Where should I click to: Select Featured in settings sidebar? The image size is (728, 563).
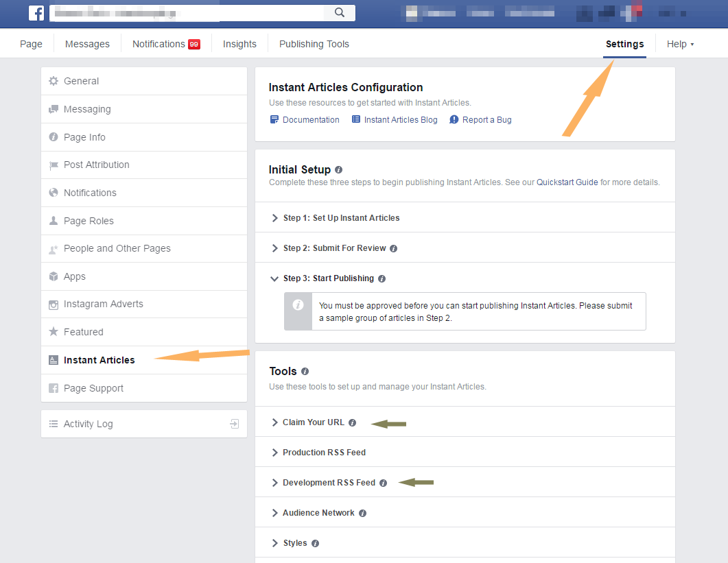(x=144, y=332)
